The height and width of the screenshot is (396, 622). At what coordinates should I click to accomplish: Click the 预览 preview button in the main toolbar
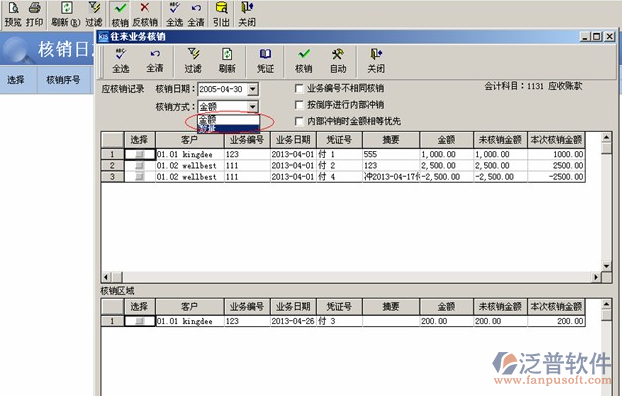pos(13,15)
